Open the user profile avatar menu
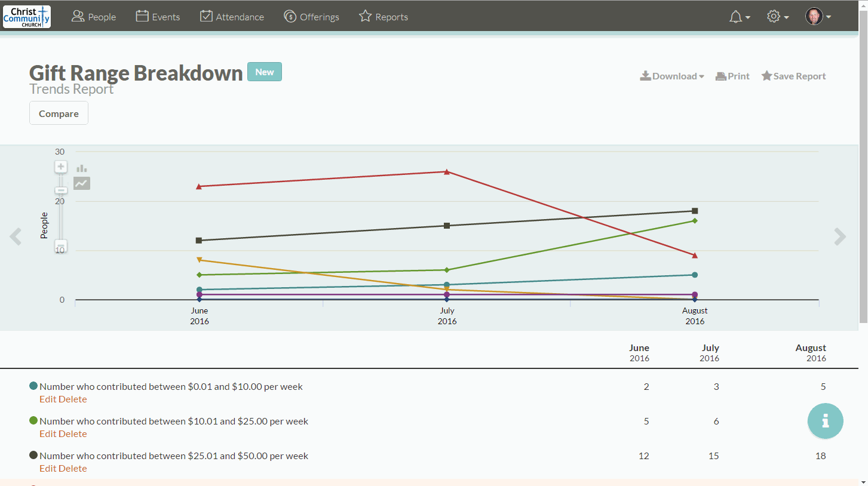 click(818, 17)
